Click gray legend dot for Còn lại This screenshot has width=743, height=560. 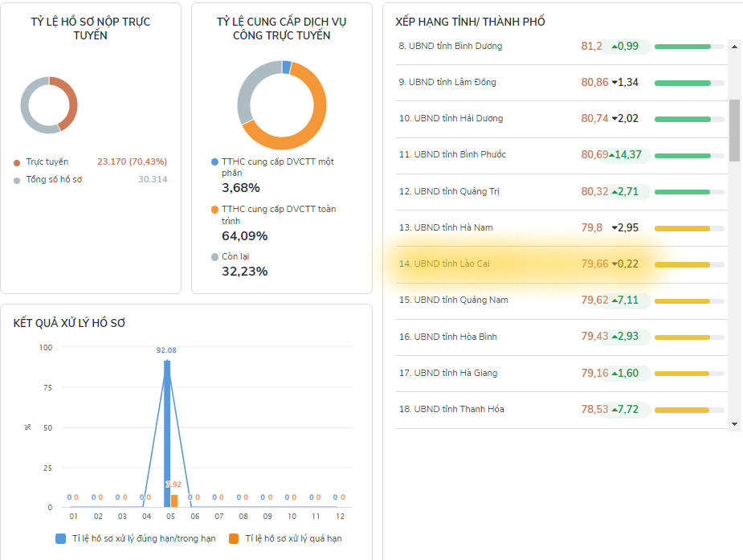pyautogui.click(x=214, y=257)
